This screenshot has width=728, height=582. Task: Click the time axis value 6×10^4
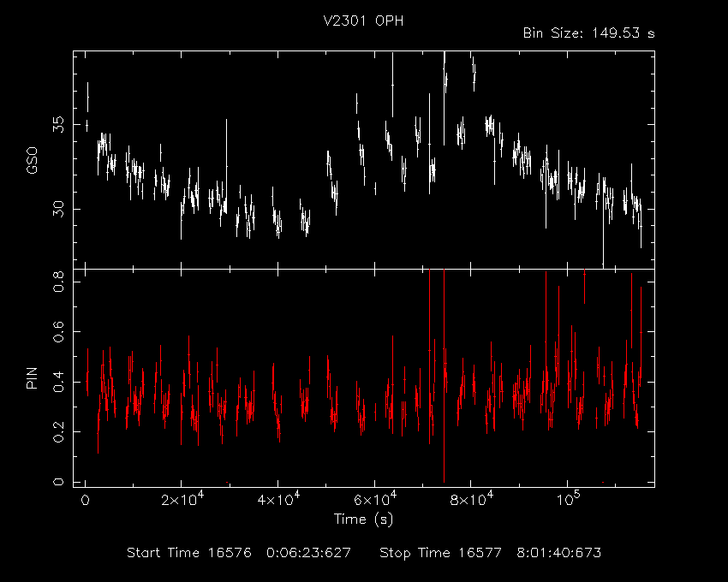375,499
